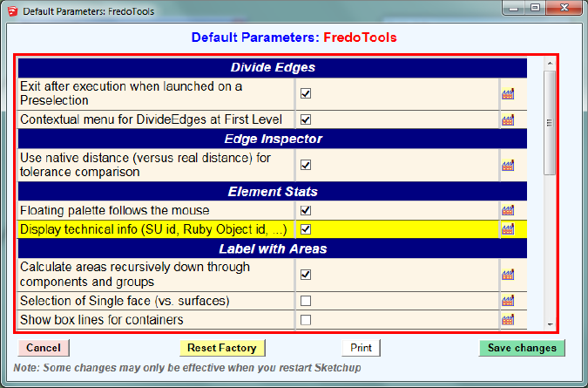Click the factory-reset icon in the 'Show box lines' row
This screenshot has width=588, height=388.
508,320
